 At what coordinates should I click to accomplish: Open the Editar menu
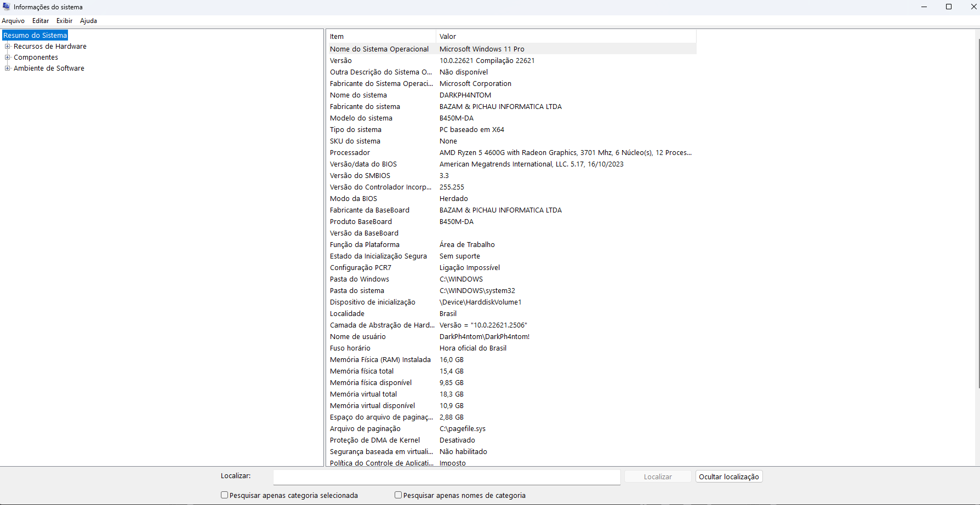41,21
